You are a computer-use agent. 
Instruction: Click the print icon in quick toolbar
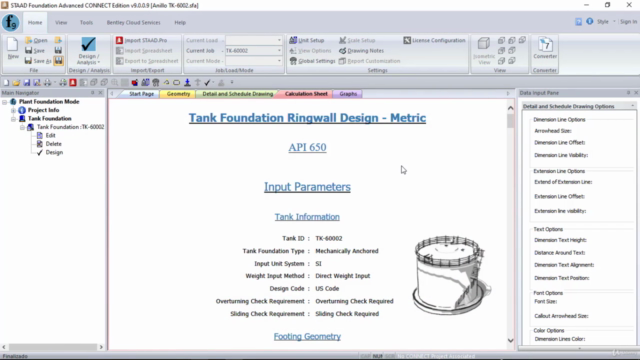coord(47,82)
